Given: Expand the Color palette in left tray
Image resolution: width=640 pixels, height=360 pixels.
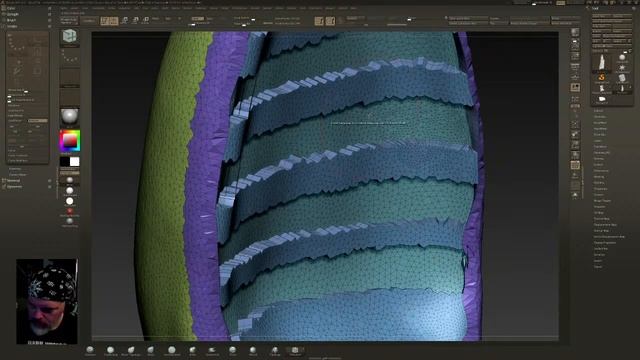Looking at the screenshot, I should 11,8.
